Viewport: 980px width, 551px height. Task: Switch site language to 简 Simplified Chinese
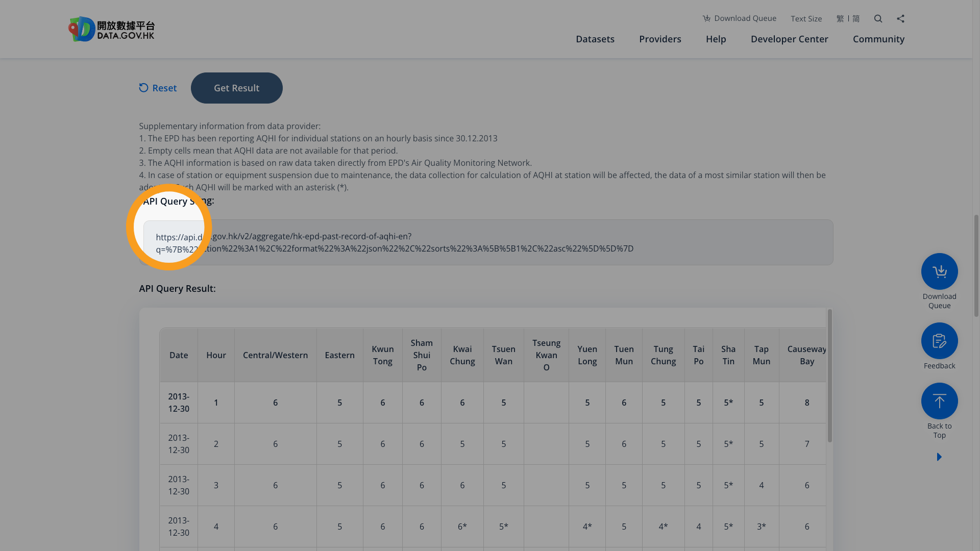856,18
